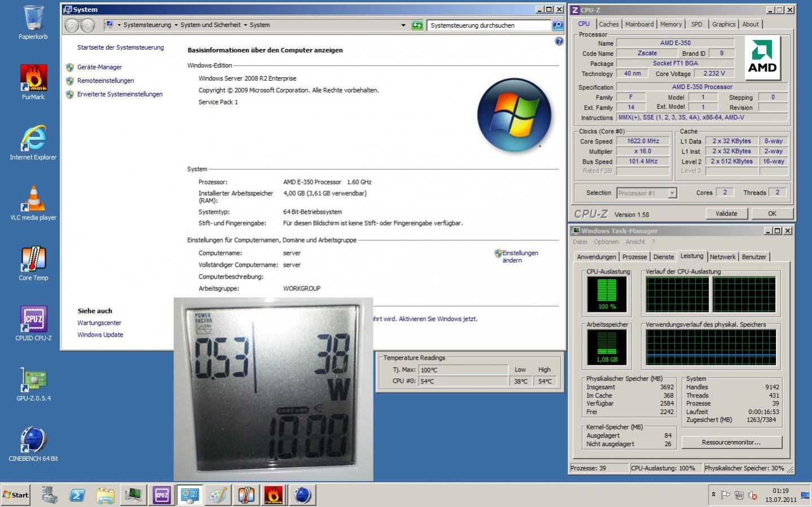Open Internet Explorer desktop shortcut
The height and width of the screenshot is (507, 812).
tap(33, 143)
